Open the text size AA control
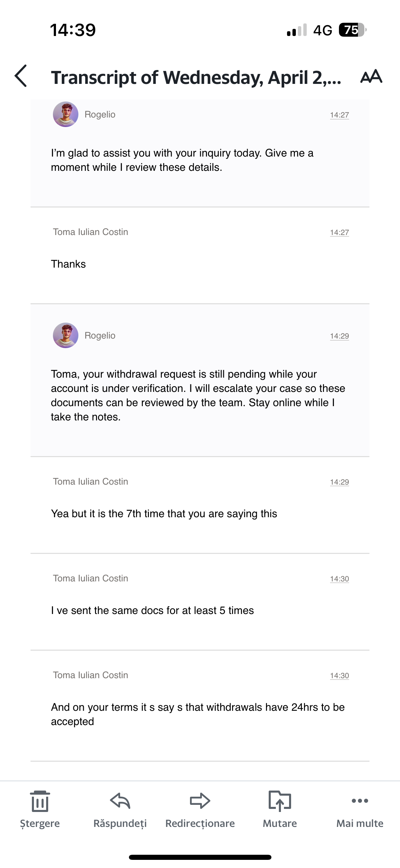The width and height of the screenshot is (400, 868). pos(371,76)
